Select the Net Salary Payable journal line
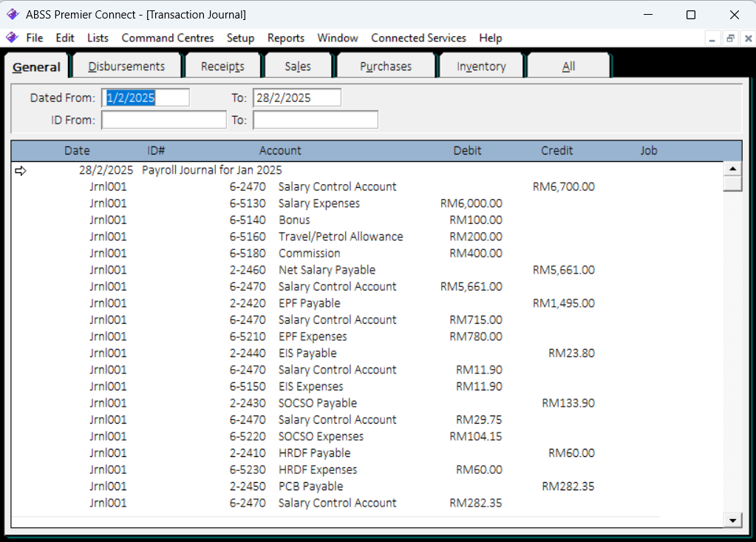 pos(327,270)
